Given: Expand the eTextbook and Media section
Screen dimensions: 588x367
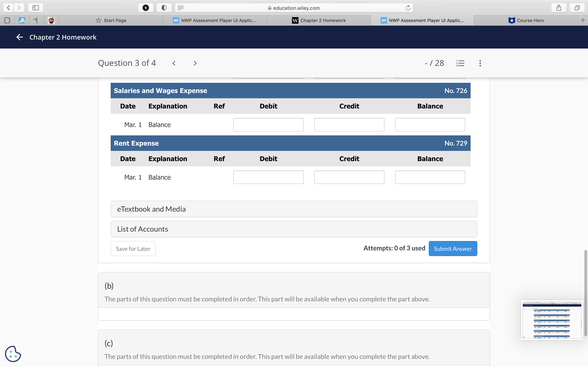Looking at the screenshot, I should coord(294,209).
